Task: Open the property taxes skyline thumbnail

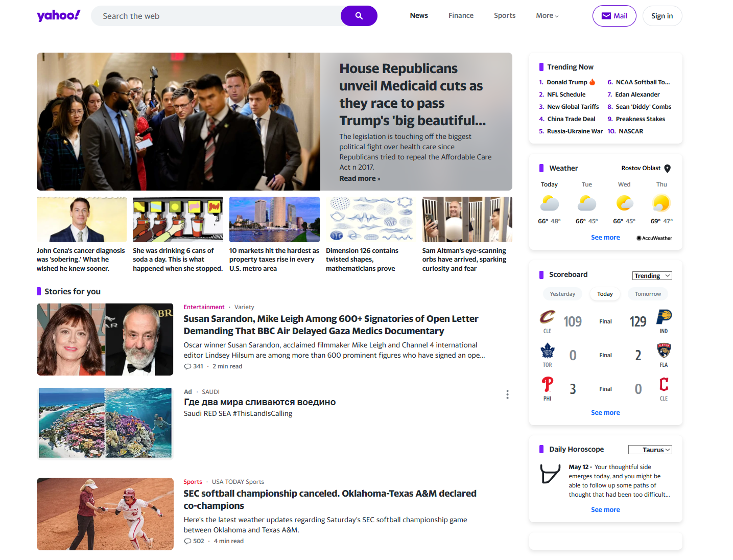Action: tap(274, 219)
